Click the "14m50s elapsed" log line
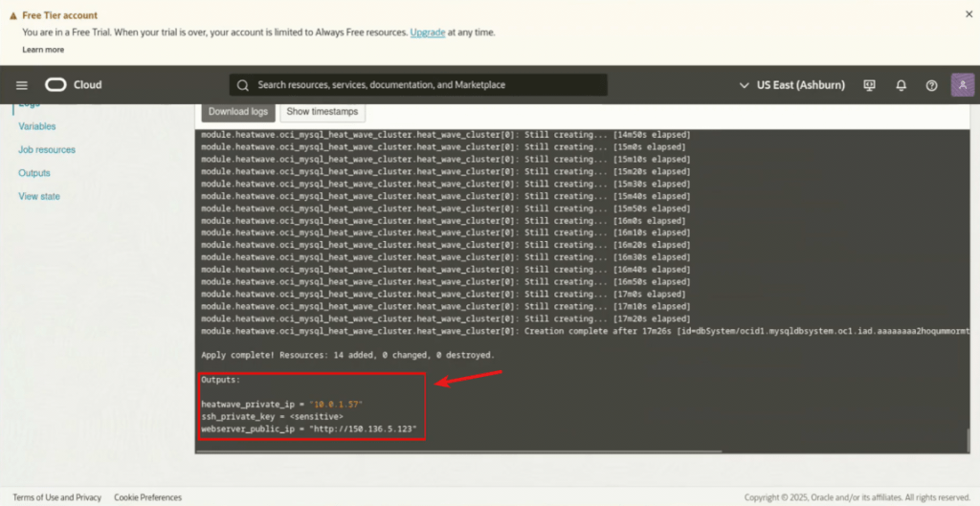This screenshot has width=980, height=506. [446, 135]
